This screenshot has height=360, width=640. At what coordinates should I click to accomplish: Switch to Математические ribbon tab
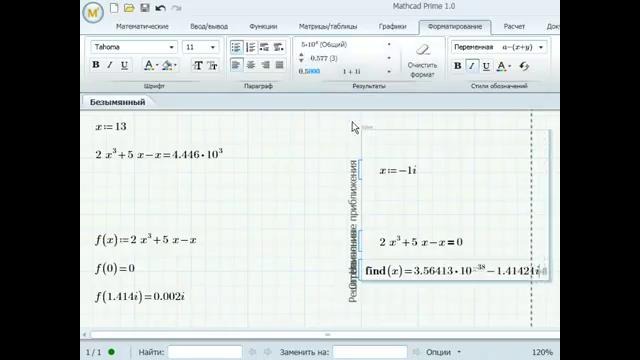click(142, 27)
